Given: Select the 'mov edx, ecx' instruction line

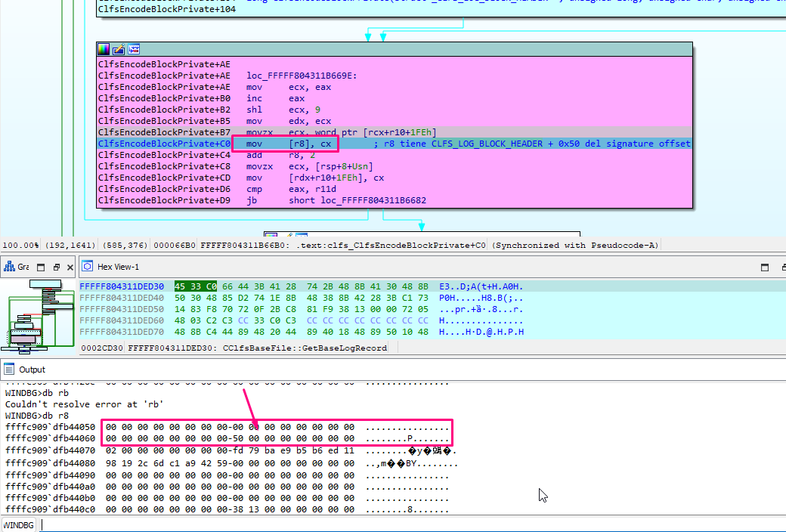Looking at the screenshot, I should tap(289, 121).
